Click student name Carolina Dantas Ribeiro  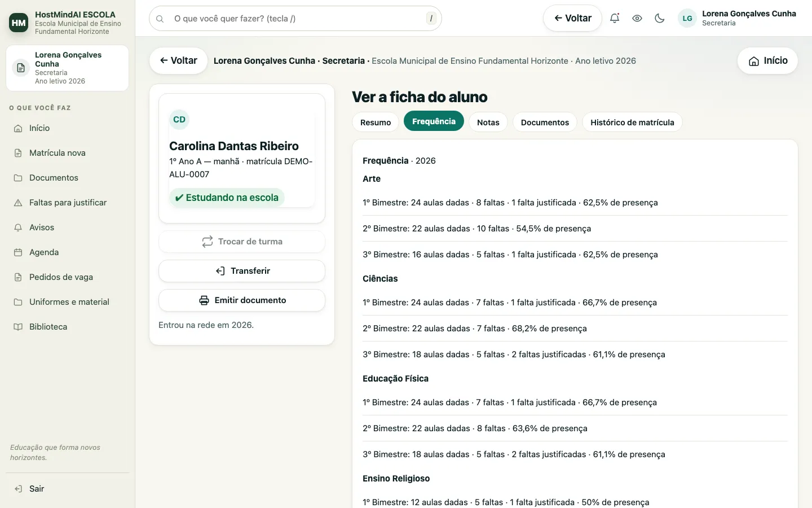234,146
